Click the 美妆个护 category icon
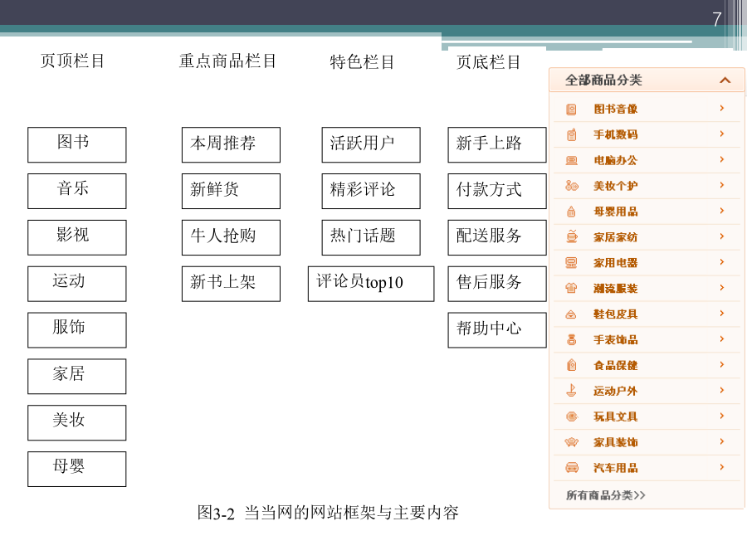Viewport: 747px width, 560px height. [571, 186]
